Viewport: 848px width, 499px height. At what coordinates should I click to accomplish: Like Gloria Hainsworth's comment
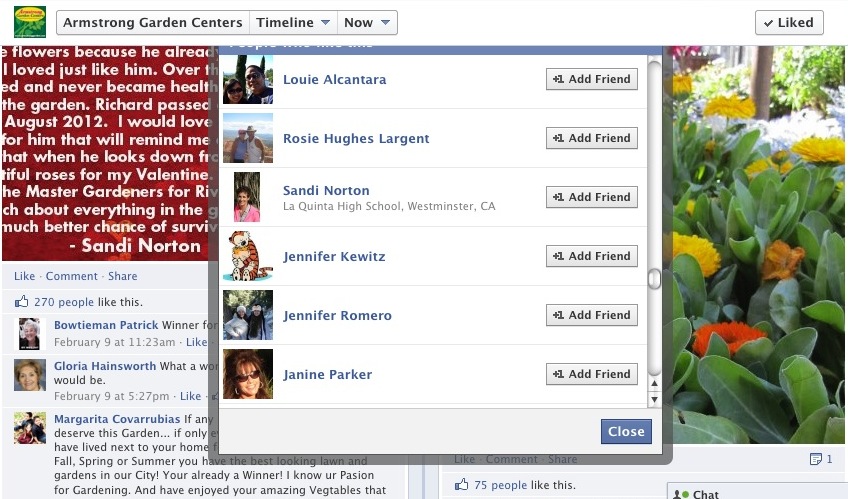click(x=190, y=396)
